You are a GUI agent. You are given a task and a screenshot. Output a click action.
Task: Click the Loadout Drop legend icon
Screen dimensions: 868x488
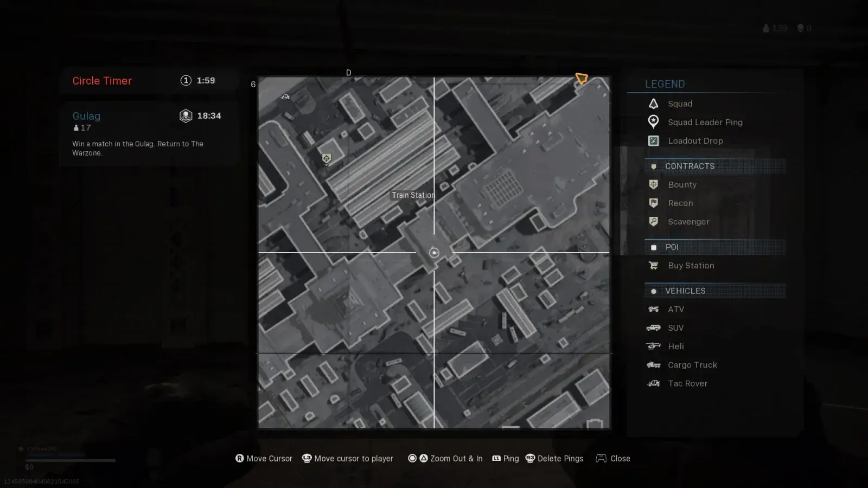tap(654, 141)
